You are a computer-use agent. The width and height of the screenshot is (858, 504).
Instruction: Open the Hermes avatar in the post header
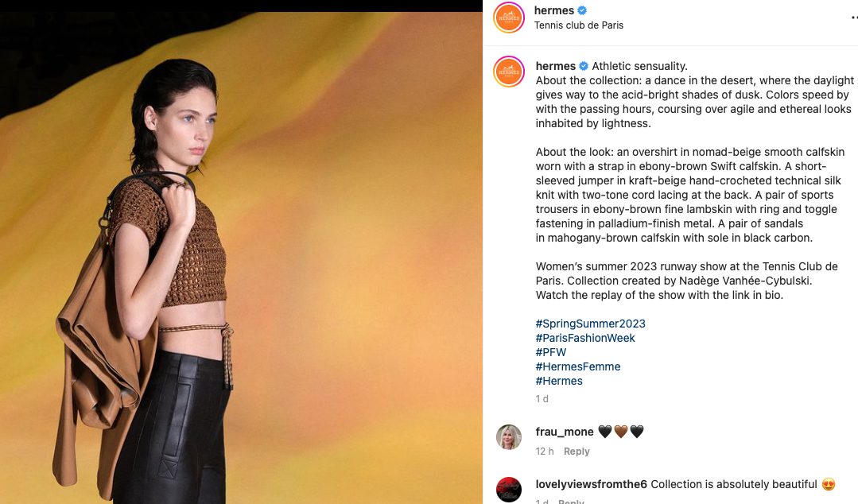pyautogui.click(x=508, y=17)
